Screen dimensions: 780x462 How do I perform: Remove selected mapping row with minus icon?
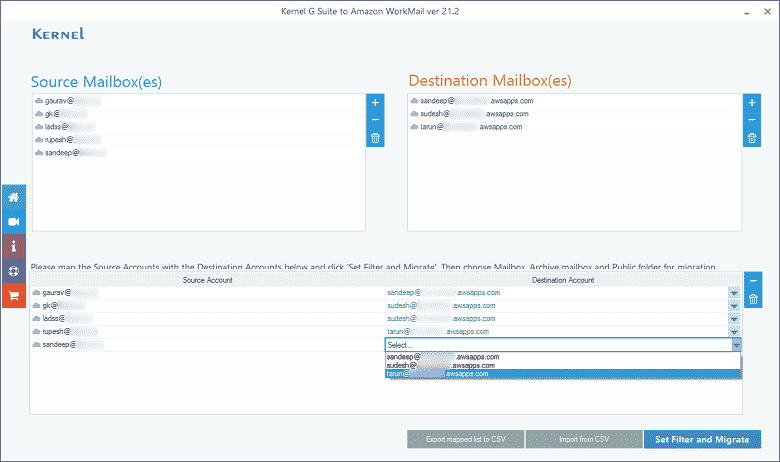point(753,281)
